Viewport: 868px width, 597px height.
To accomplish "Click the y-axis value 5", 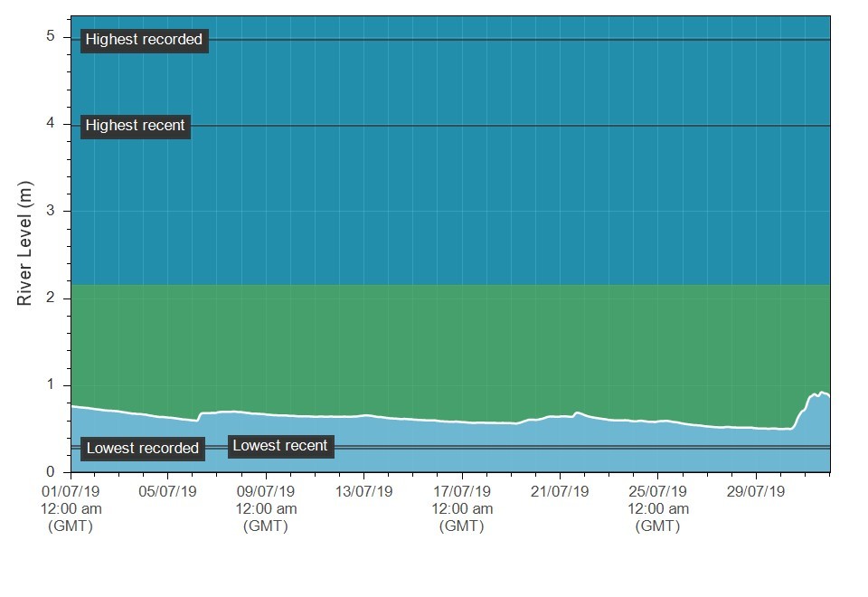I will click(51, 36).
